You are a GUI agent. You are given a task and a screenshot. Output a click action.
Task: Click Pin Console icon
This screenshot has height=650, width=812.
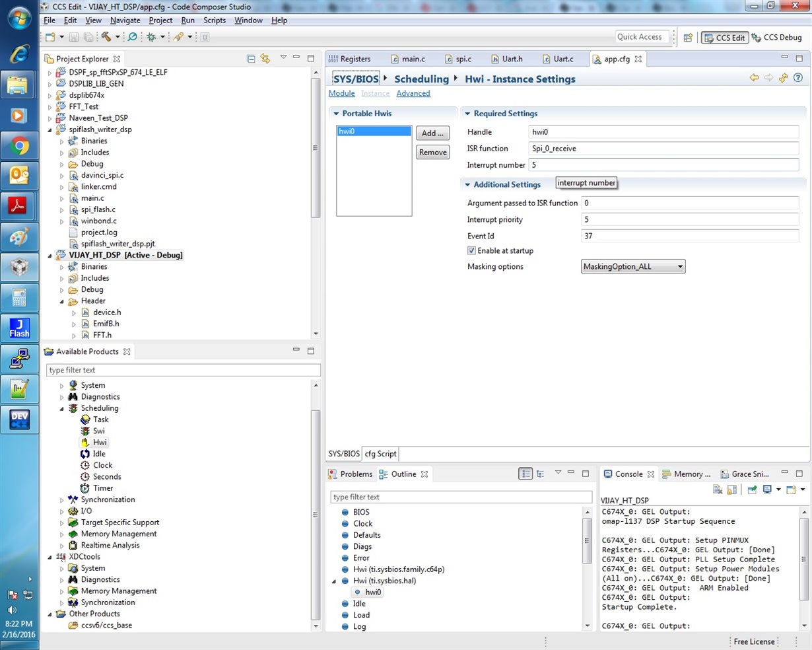click(x=752, y=489)
